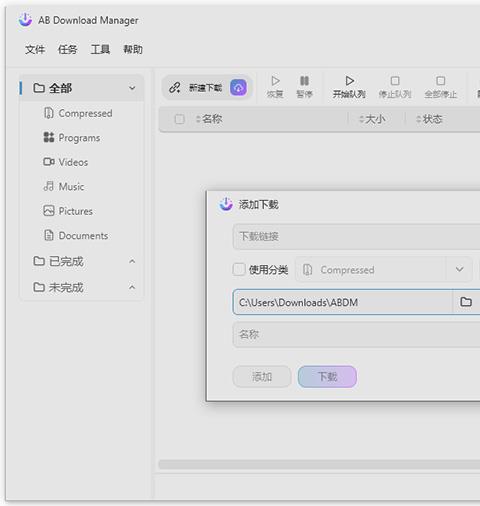Sort the list by 大小 column
This screenshot has width=480, height=506.
pyautogui.click(x=372, y=119)
